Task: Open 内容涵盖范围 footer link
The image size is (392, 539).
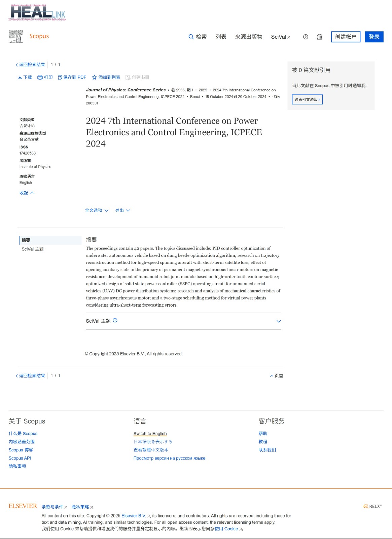Action: point(22,442)
